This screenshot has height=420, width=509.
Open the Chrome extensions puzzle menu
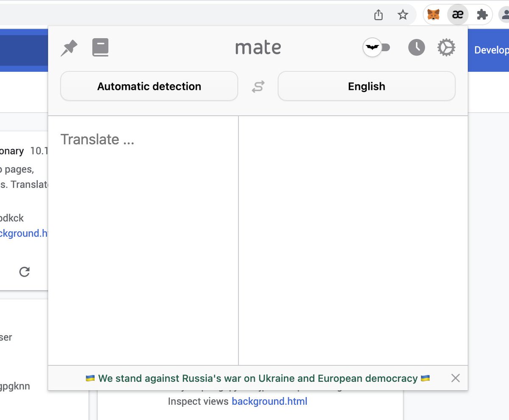point(482,15)
